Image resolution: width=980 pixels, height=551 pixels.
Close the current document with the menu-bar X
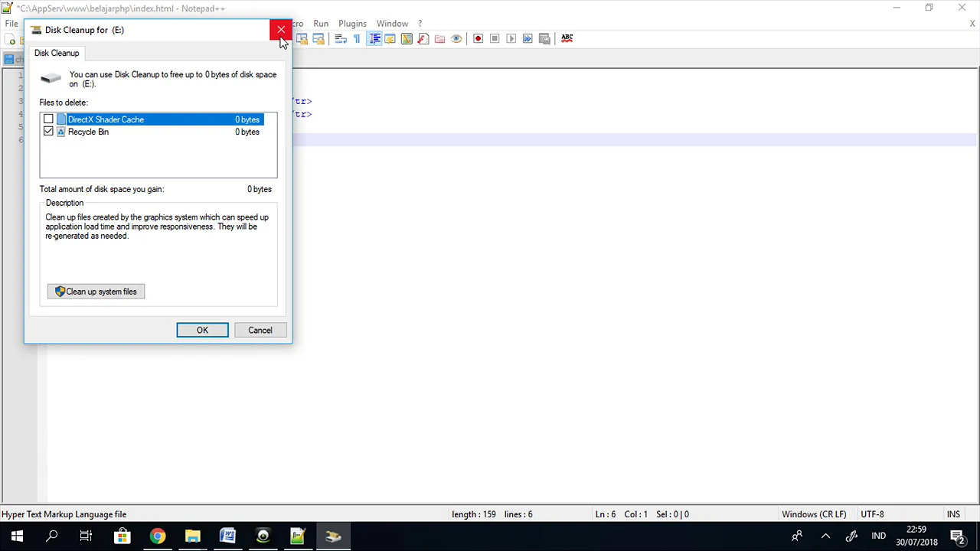(x=972, y=24)
